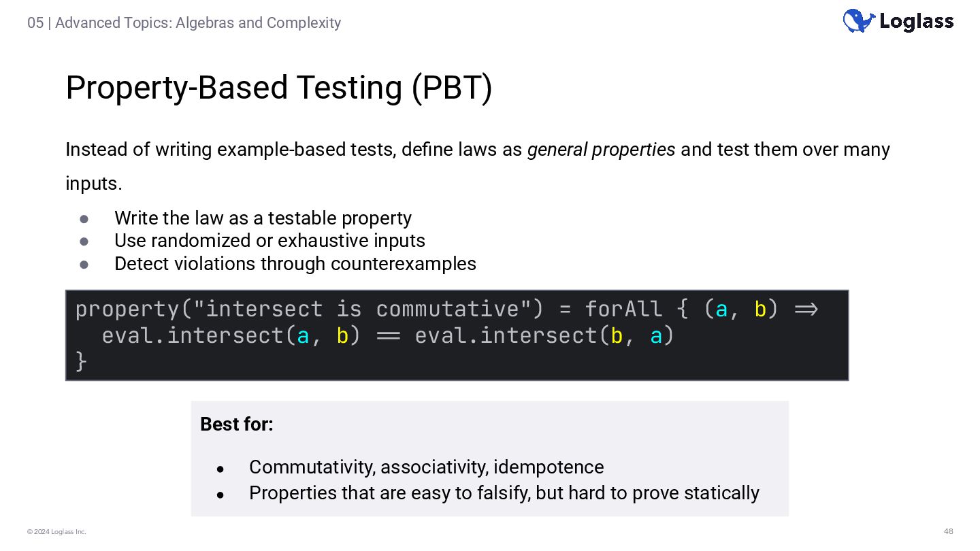Click the Loglass wordmark text

tap(916, 22)
